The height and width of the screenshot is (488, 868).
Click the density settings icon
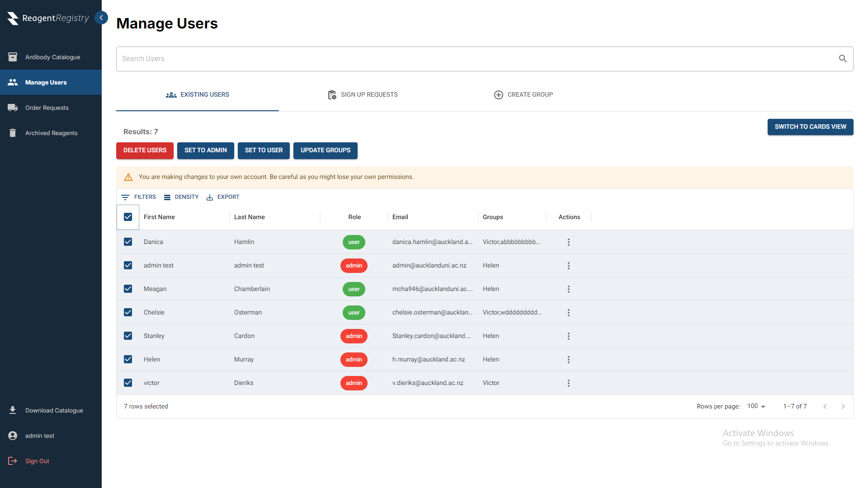click(167, 197)
